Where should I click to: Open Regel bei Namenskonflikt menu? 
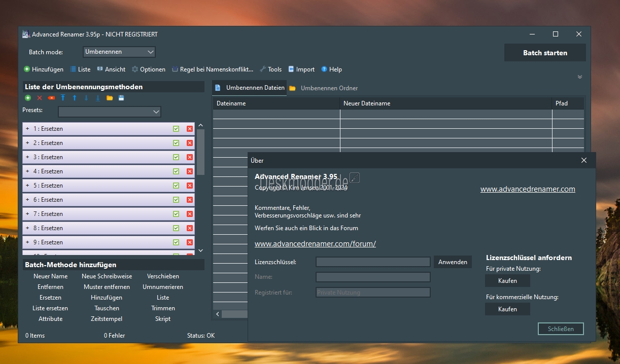213,69
